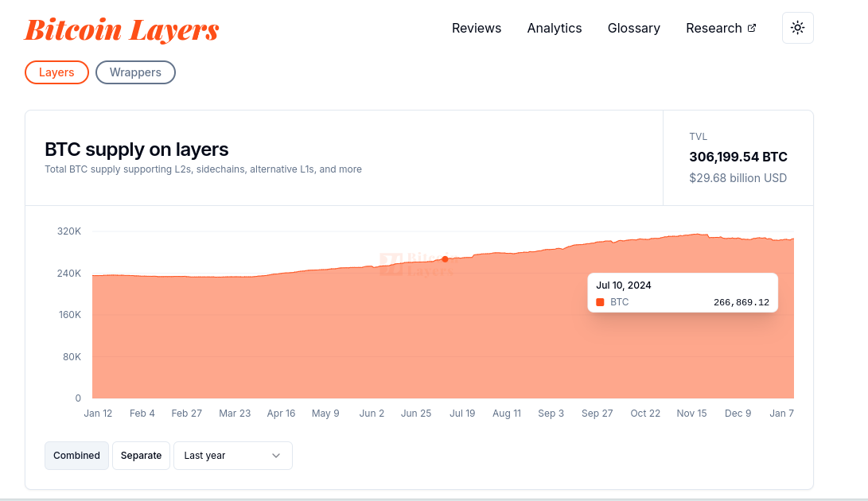Click the Jul 10, 2024 tooltip card
Viewport: 868px width, 501px height.
pyautogui.click(x=682, y=292)
